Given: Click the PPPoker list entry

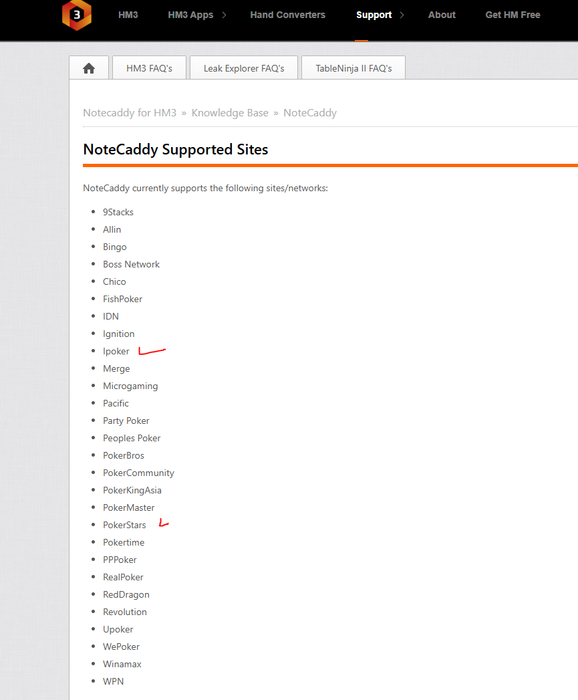Looking at the screenshot, I should (x=120, y=560).
